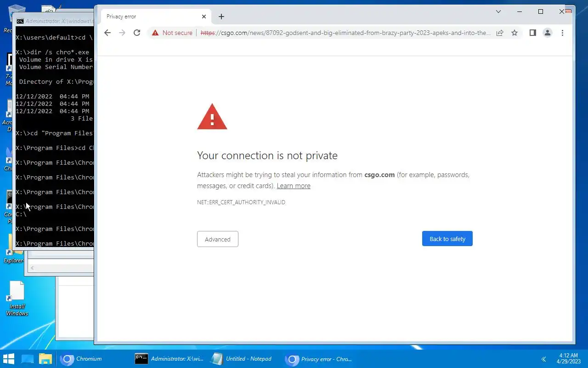Screen dimensions: 588x368
Task: Click the dir /s chro*.exe line in the command prompt
Action: pos(52,52)
